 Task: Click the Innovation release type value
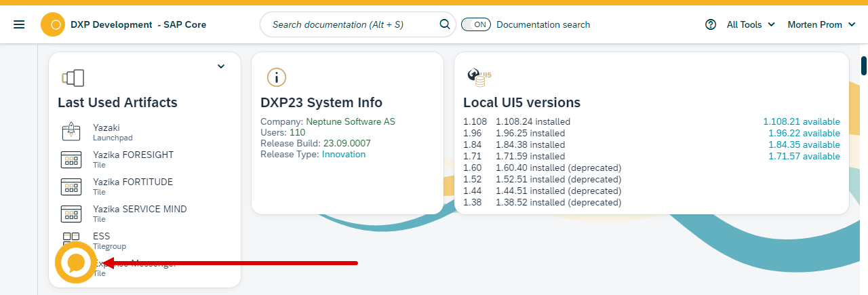[x=344, y=154]
